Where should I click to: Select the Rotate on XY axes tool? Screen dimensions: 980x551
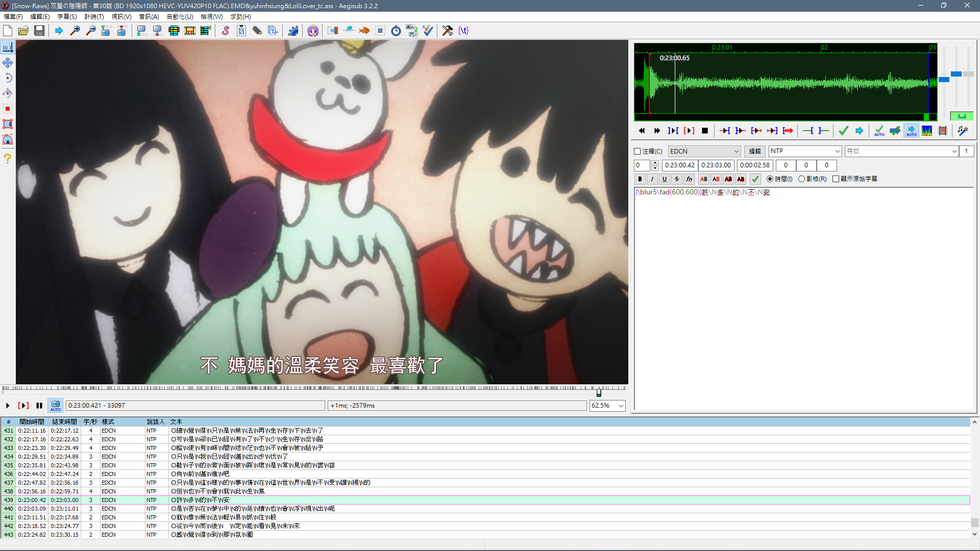(x=8, y=93)
